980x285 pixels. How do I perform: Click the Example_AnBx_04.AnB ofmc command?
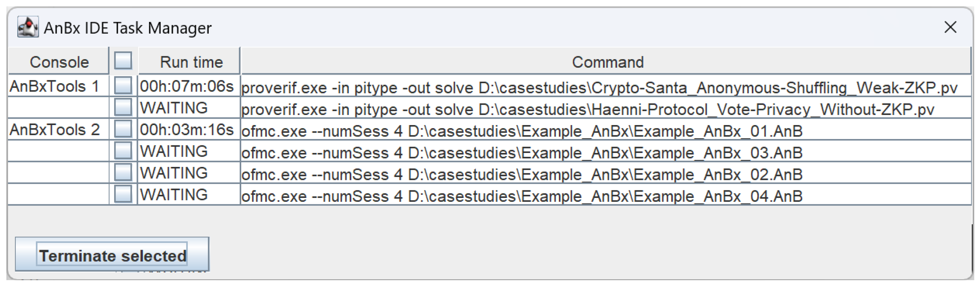(x=522, y=196)
